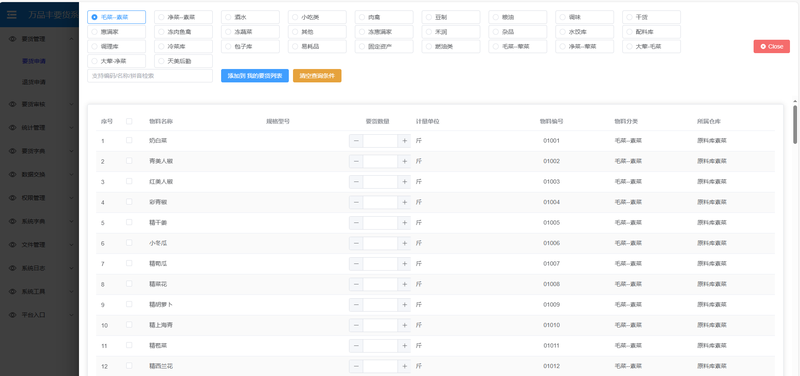
Task: Expand the 要货字典 sidebar chevron
Action: [71, 151]
